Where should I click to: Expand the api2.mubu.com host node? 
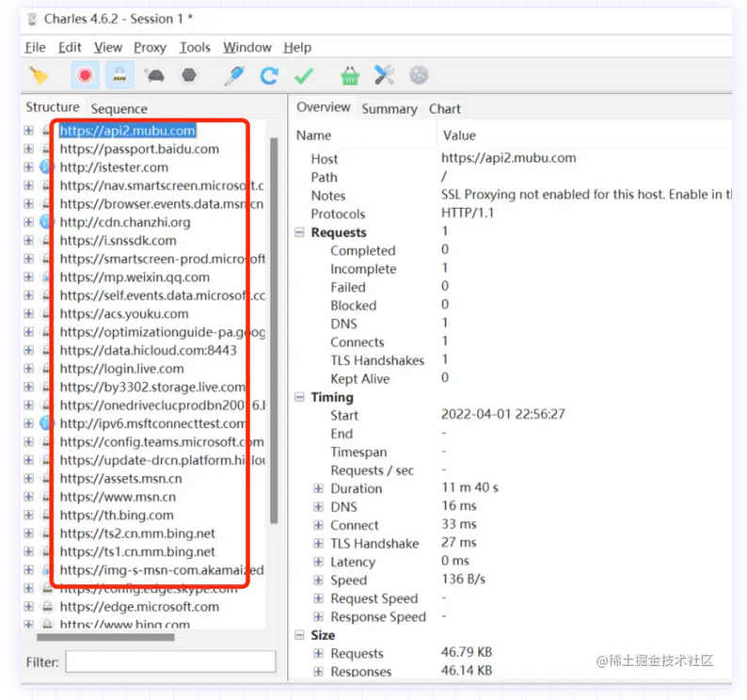pos(28,131)
